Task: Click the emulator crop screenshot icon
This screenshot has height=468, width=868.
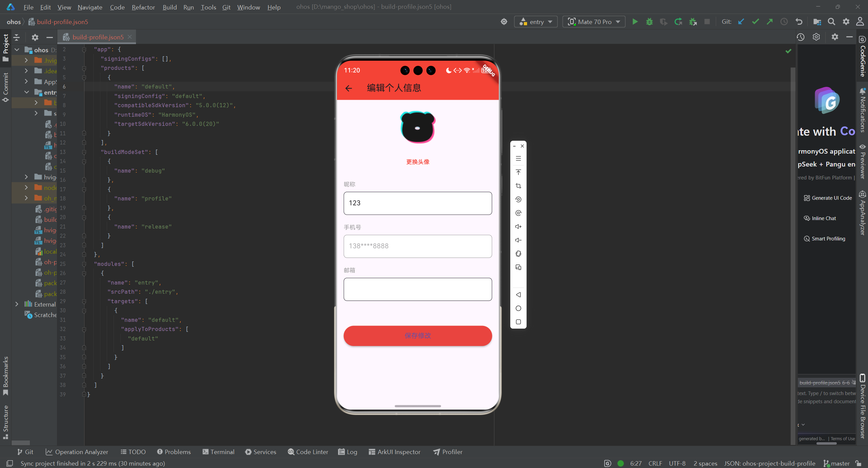Action: pyautogui.click(x=518, y=186)
